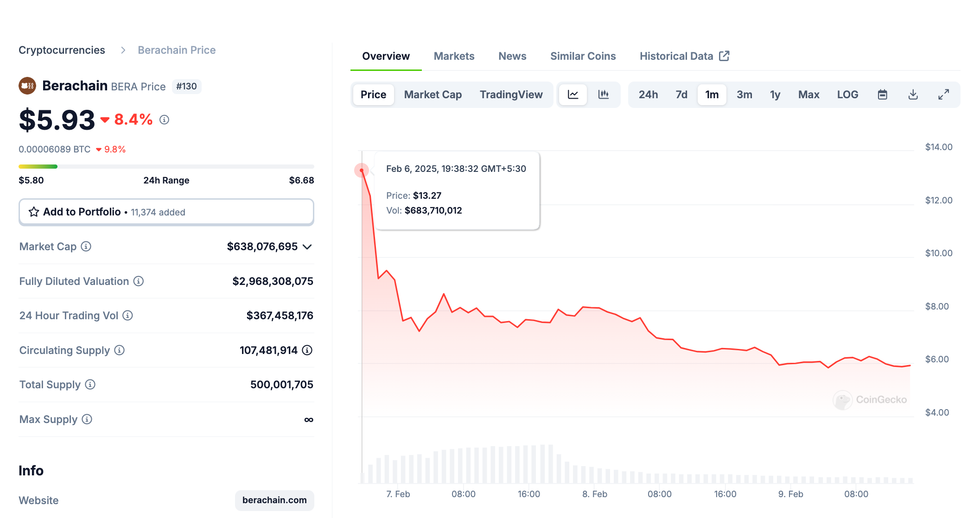The width and height of the screenshot is (980, 518).
Task: Click Total Supply info icon
Action: [90, 385]
